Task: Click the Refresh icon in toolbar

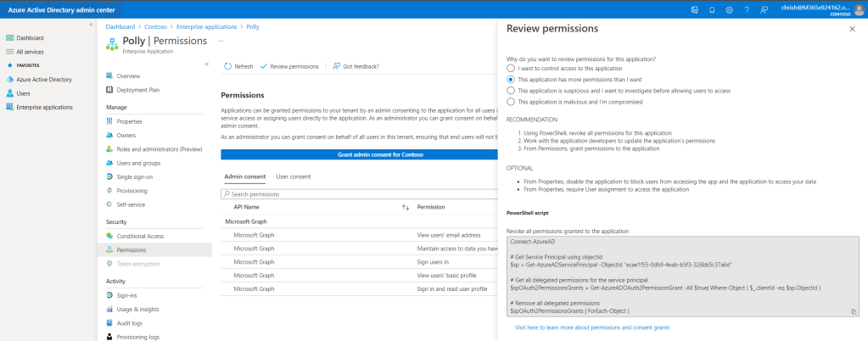Action: [x=227, y=66]
